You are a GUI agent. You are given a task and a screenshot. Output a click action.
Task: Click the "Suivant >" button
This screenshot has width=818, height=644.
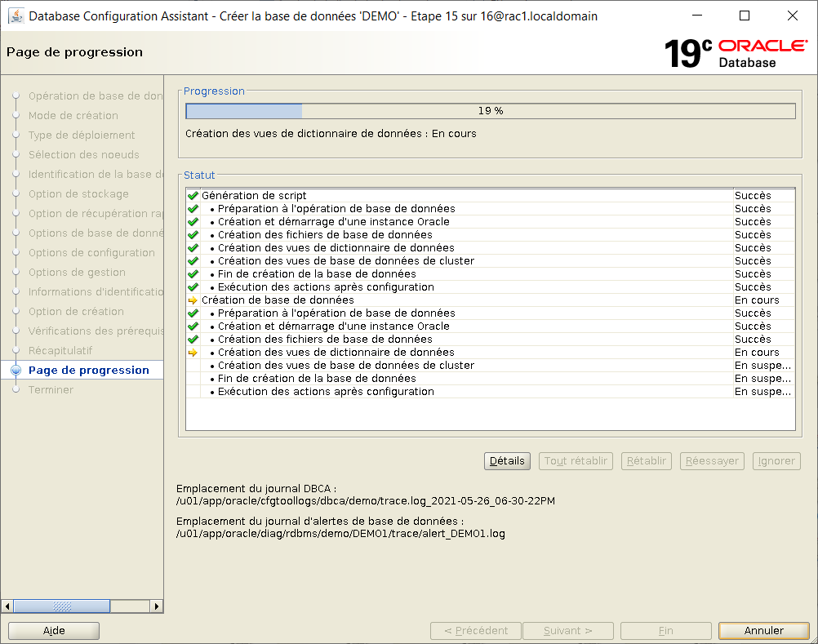(x=568, y=630)
